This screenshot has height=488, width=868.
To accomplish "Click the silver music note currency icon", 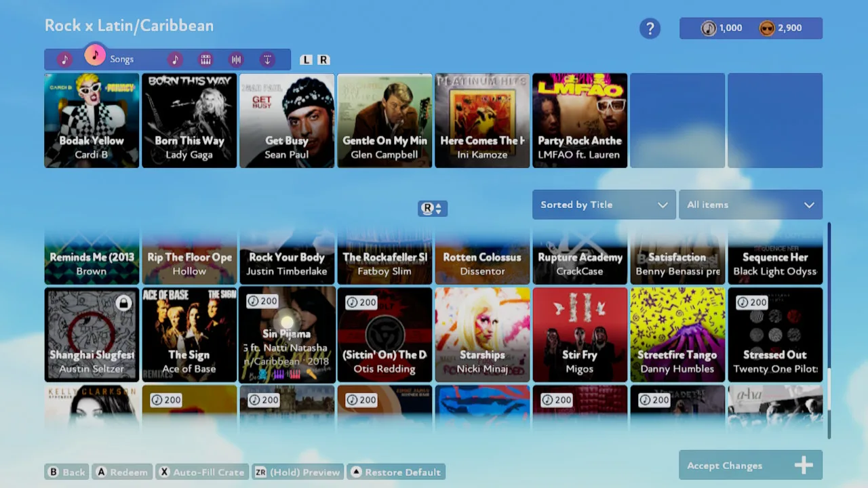I will pyautogui.click(x=709, y=28).
